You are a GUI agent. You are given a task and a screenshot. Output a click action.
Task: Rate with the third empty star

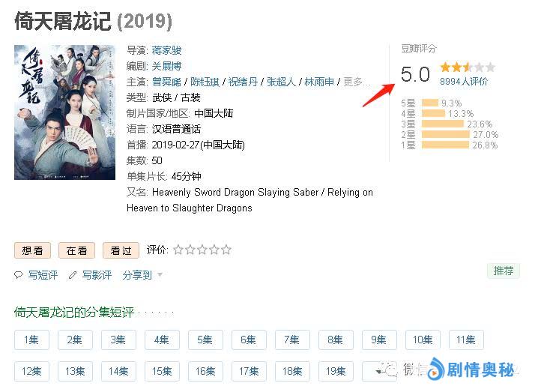click(202, 250)
